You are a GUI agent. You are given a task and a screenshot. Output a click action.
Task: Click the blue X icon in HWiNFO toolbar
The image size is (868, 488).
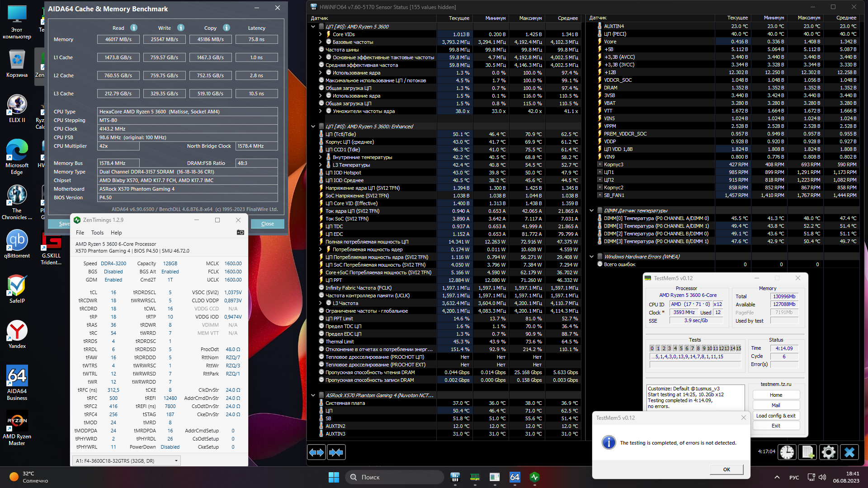[849, 452]
